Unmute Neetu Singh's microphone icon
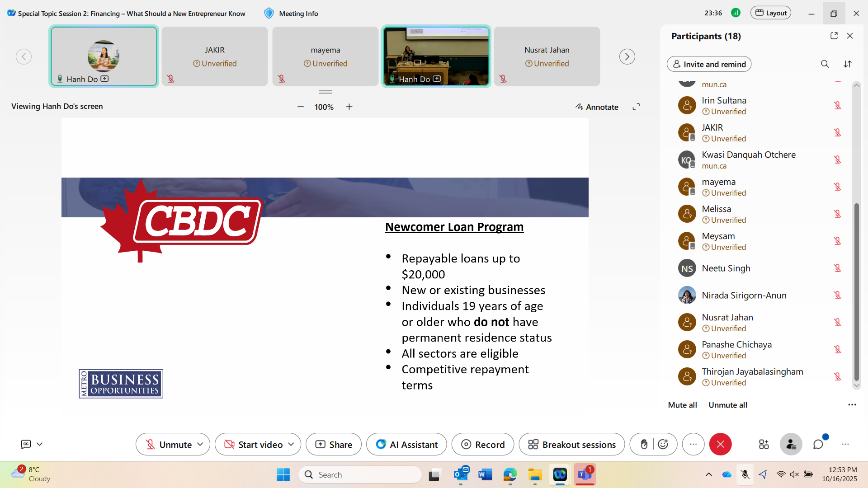 point(837,268)
